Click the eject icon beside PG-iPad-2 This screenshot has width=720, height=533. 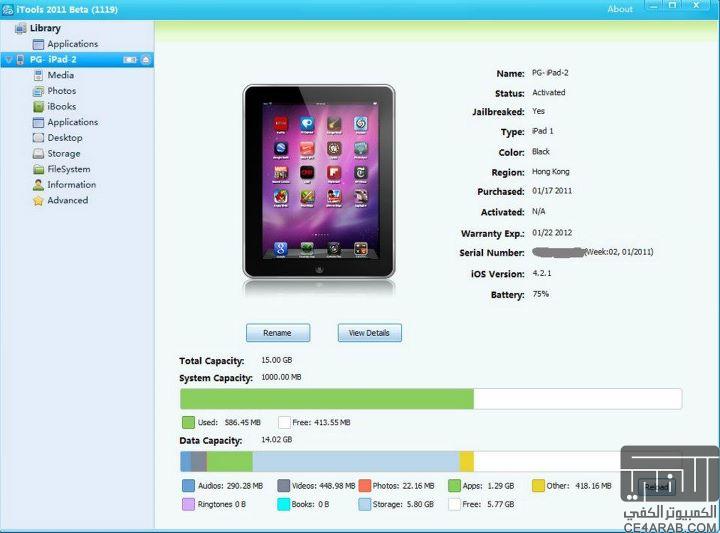tap(146, 60)
